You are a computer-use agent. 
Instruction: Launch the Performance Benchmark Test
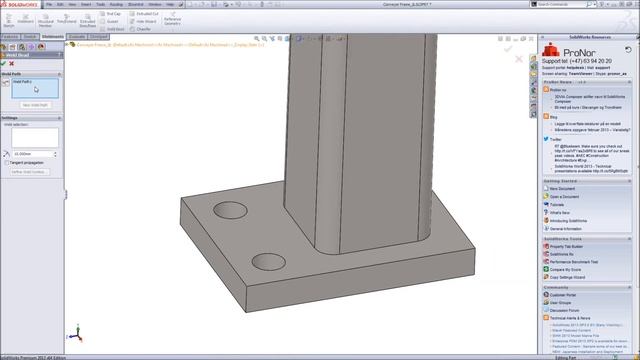pyautogui.click(x=573, y=262)
